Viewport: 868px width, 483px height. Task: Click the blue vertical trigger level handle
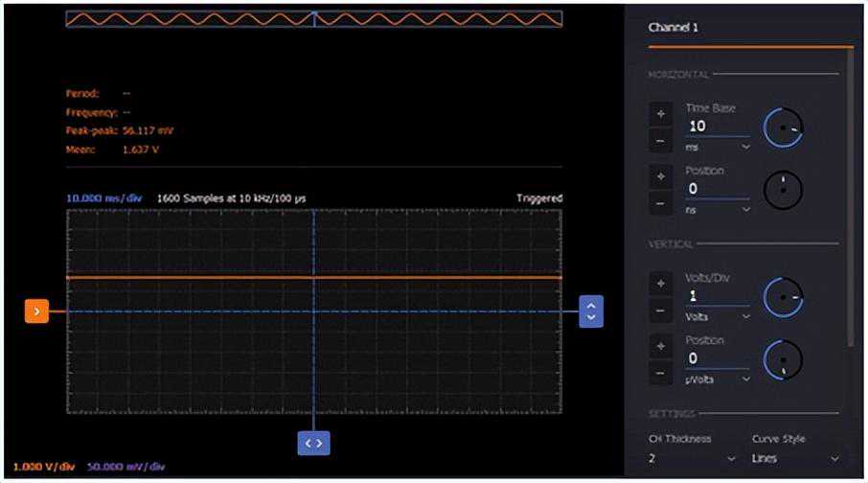point(591,311)
